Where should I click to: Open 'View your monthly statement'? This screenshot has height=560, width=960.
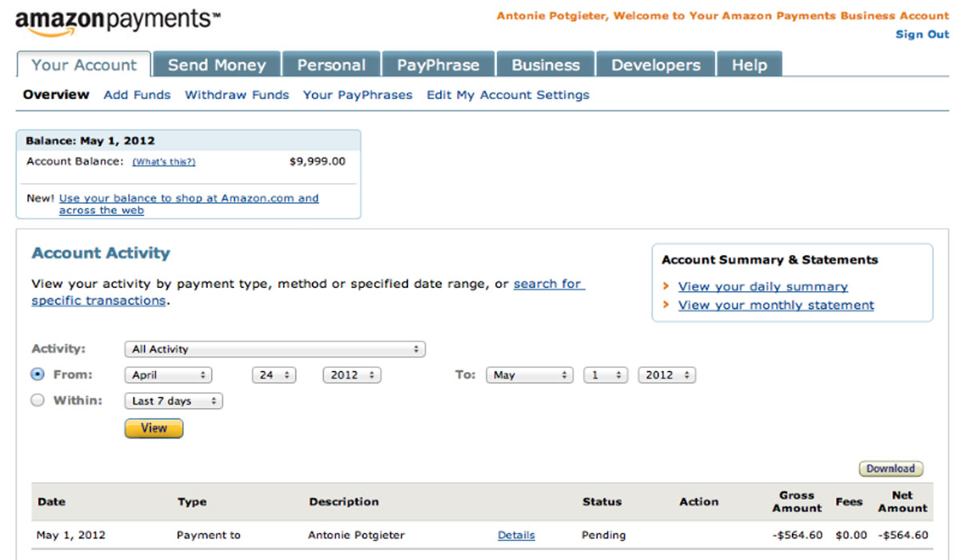[776, 305]
